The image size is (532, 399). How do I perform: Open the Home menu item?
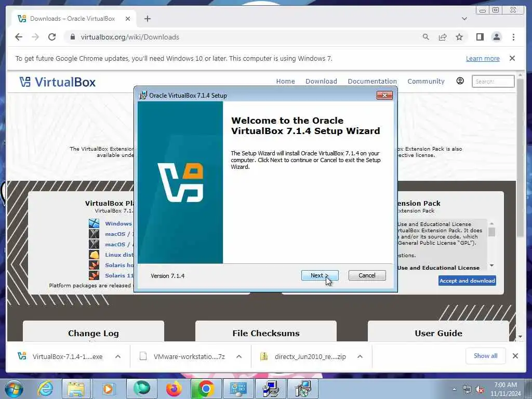pyautogui.click(x=285, y=82)
